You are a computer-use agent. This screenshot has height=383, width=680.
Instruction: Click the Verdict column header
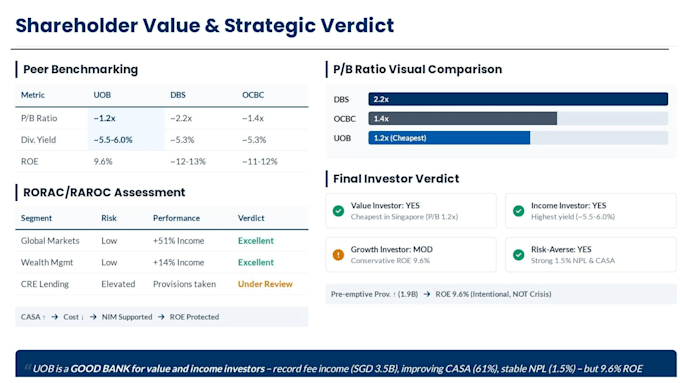(x=251, y=218)
